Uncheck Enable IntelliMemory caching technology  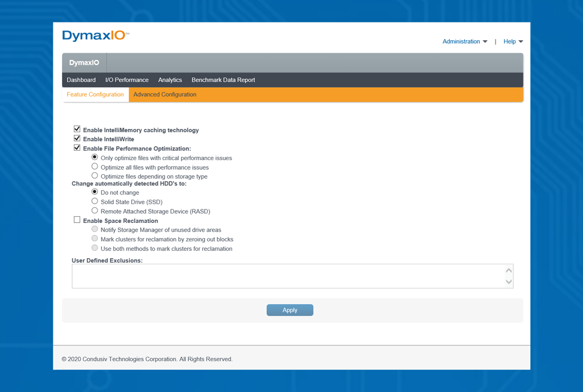[x=77, y=129]
